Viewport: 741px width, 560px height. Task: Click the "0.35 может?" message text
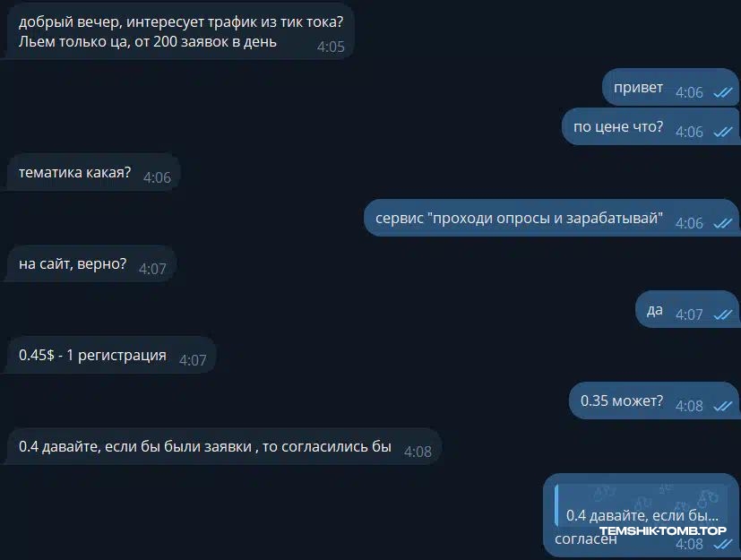click(622, 401)
